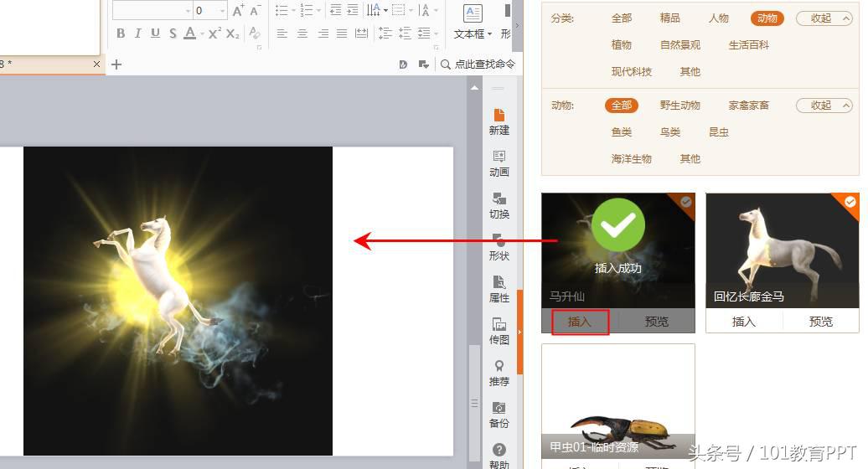The width and height of the screenshot is (868, 469).
Task: Apply superscript formatting
Action: pyautogui.click(x=215, y=33)
